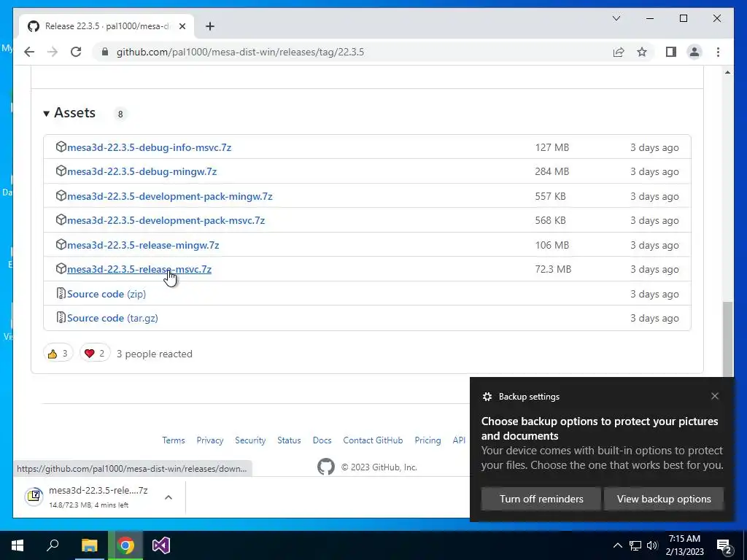Open the volume tray icon
This screenshot has height=560, width=747.
[652, 545]
